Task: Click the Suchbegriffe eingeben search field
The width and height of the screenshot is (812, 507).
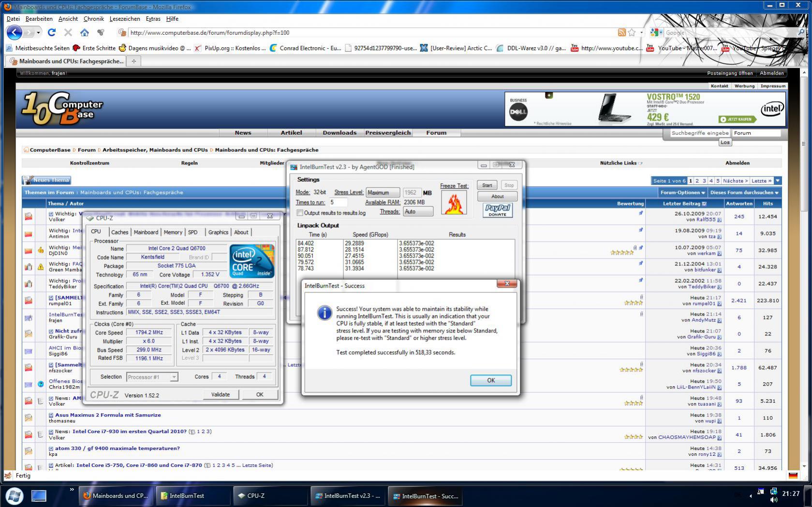Action: [700, 133]
